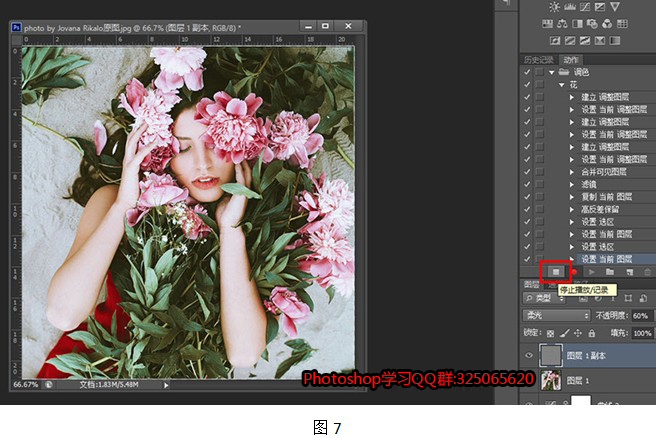Screen dimensions: 659x438
Task: Create a new action
Action: click(629, 272)
